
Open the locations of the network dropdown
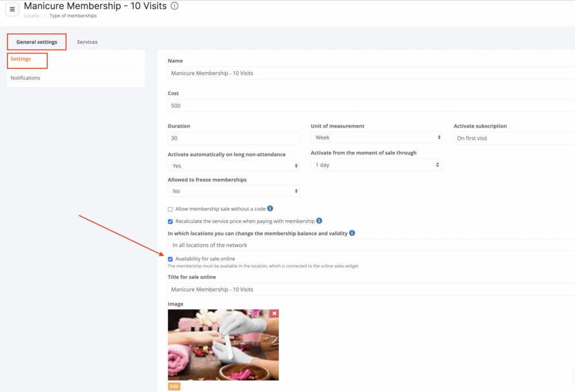coord(371,245)
